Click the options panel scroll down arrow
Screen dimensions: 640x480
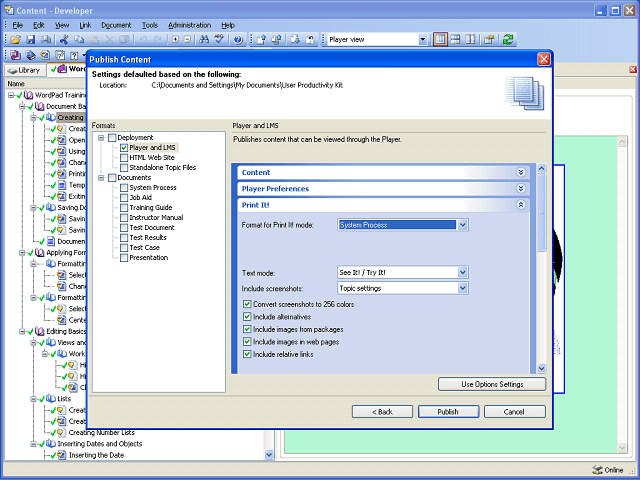542,368
